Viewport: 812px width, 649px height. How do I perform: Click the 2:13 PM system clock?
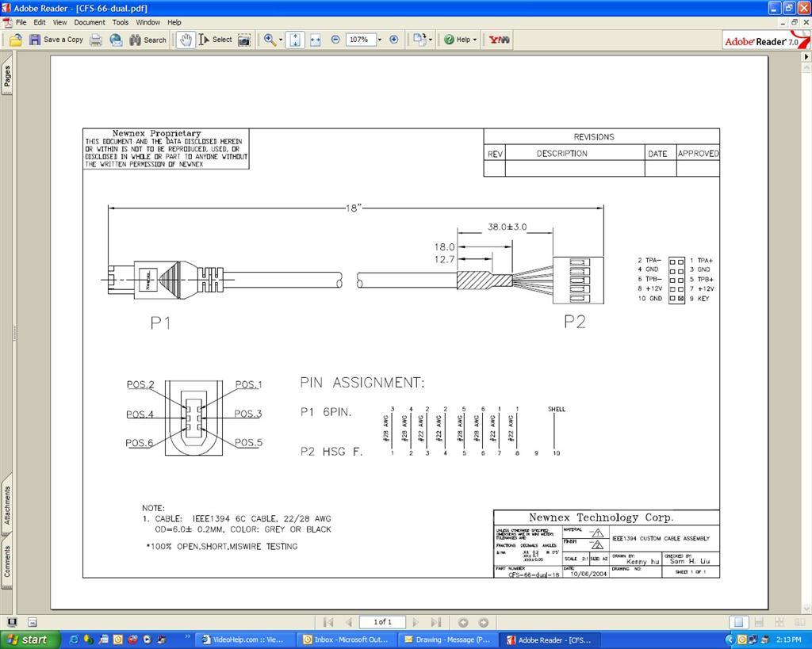(x=789, y=640)
